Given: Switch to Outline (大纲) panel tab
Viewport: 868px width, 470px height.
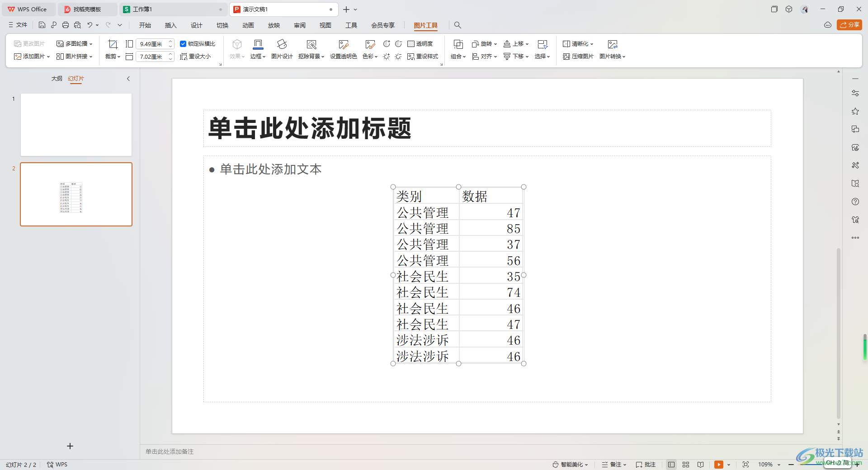Looking at the screenshot, I should pyautogui.click(x=57, y=79).
